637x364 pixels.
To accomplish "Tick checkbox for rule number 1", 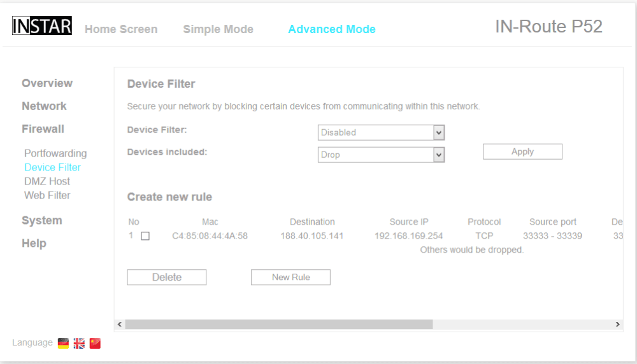I will click(x=145, y=236).
